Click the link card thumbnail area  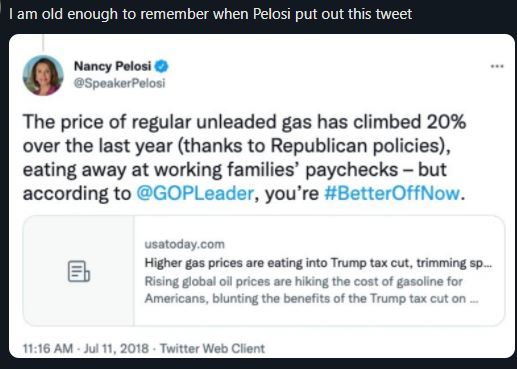pyautogui.click(x=79, y=271)
